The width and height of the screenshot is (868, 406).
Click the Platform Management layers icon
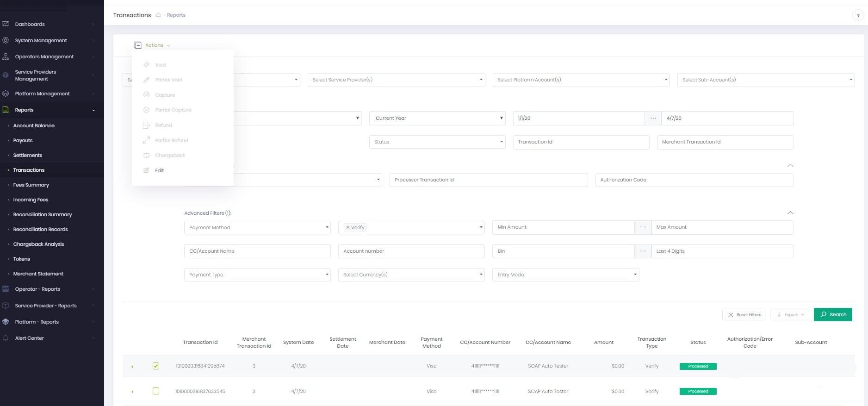point(6,94)
